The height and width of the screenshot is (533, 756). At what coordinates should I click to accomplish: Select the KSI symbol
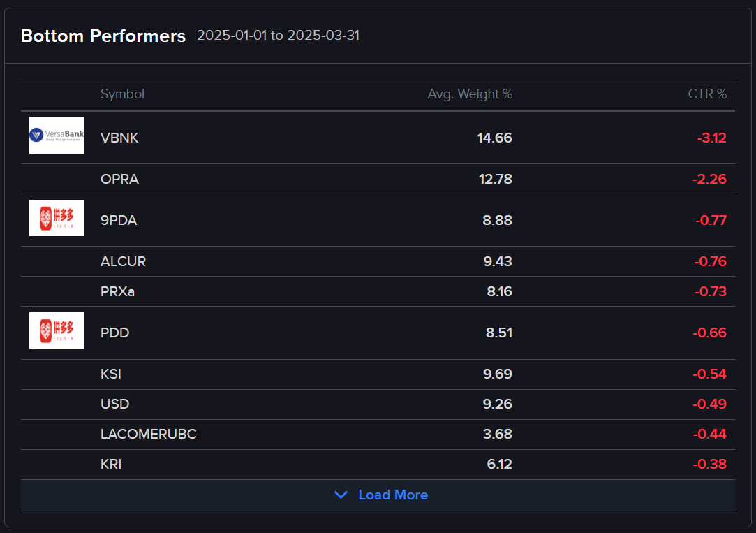click(111, 374)
